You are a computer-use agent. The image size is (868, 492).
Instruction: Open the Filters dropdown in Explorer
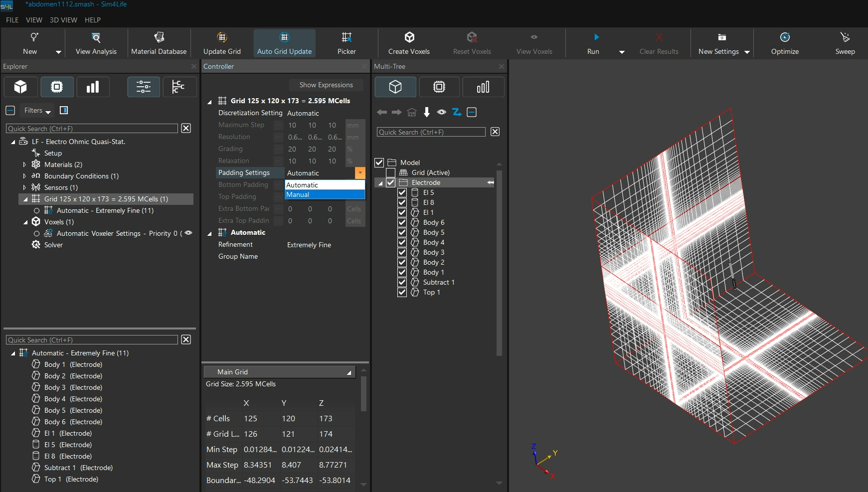click(x=37, y=110)
